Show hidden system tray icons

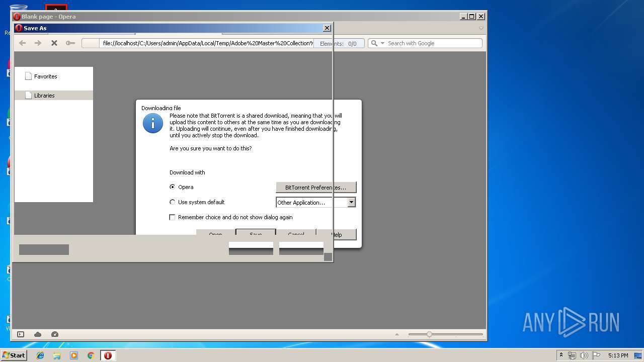pyautogui.click(x=561, y=355)
